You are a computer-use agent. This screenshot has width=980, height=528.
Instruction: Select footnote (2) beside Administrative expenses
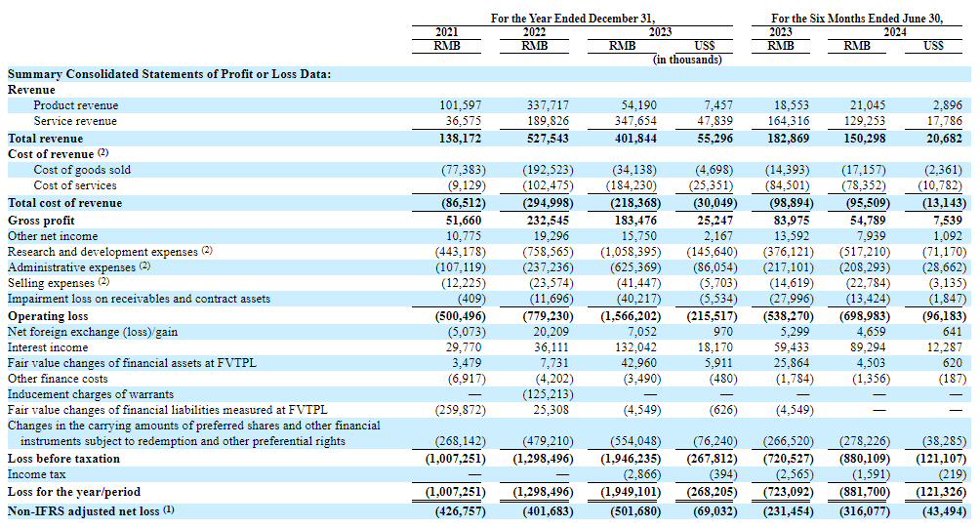144,265
